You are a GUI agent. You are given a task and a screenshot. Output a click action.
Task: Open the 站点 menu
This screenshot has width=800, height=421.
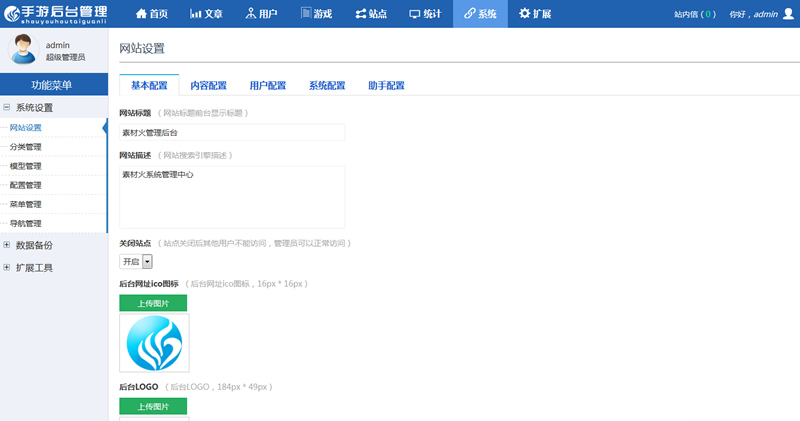[x=371, y=14]
